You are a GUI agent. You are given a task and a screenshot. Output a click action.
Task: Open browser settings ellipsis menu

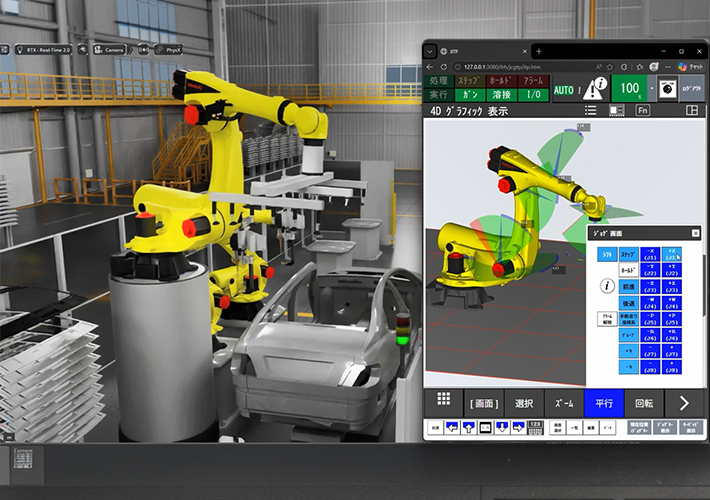668,67
